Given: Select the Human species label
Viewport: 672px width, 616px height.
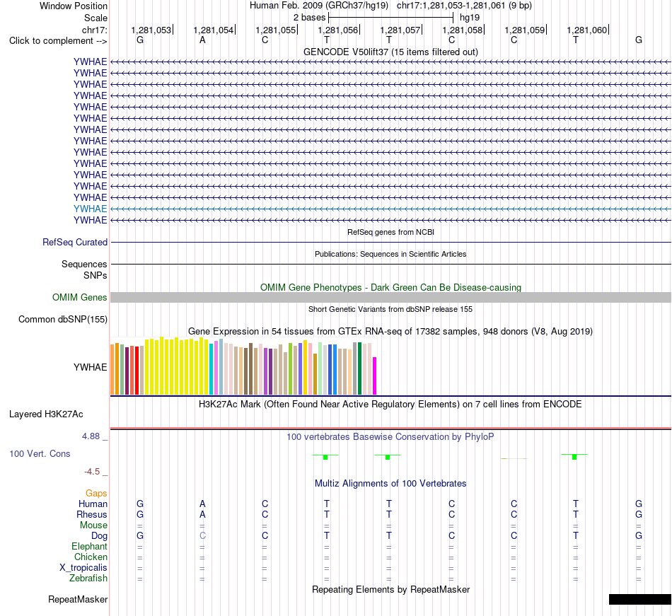Looking at the screenshot, I should [x=93, y=504].
